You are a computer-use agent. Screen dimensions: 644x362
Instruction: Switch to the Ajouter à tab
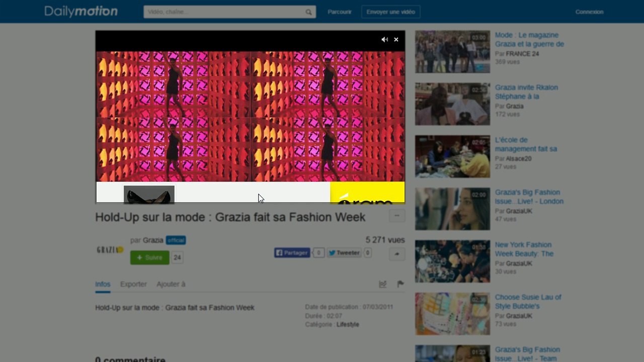[x=171, y=284]
